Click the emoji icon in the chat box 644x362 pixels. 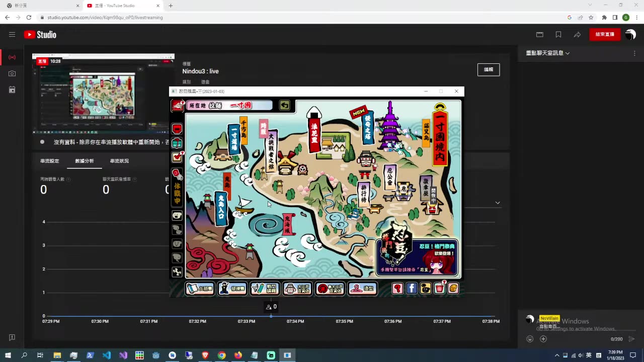coord(530,339)
